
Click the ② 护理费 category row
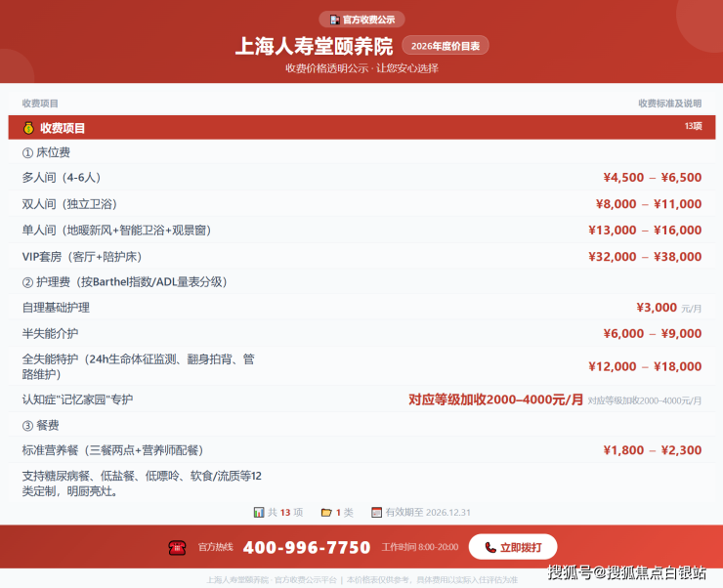click(x=361, y=281)
